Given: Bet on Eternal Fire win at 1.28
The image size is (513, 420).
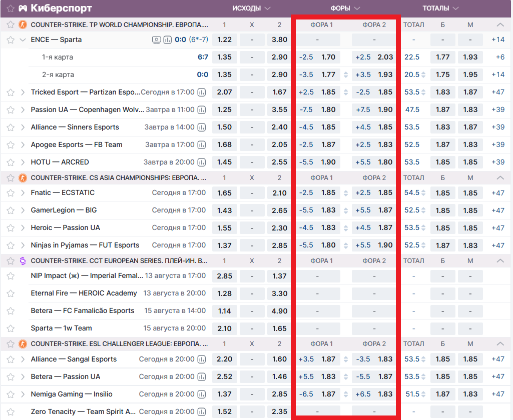Looking at the screenshot, I should coord(224,293).
